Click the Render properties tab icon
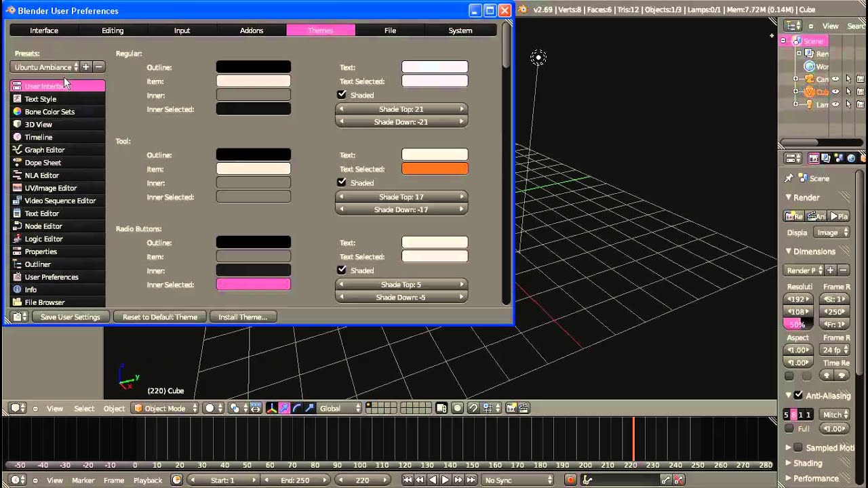The image size is (868, 488). click(814, 159)
